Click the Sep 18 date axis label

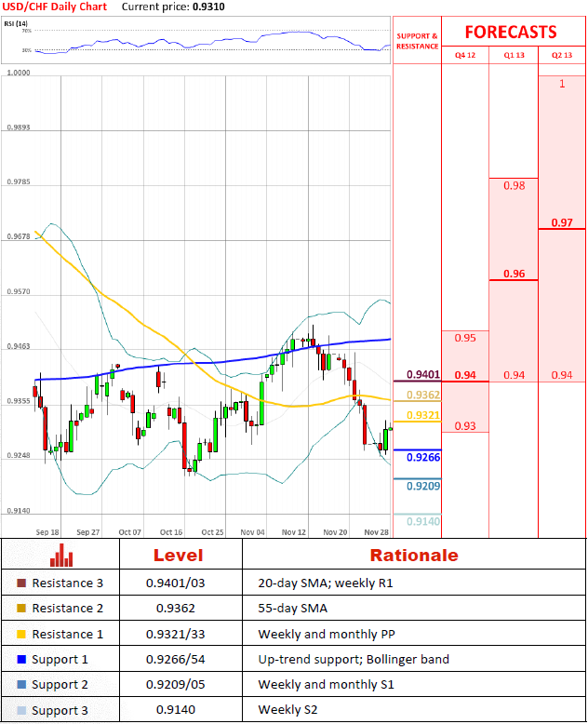pos(47,532)
